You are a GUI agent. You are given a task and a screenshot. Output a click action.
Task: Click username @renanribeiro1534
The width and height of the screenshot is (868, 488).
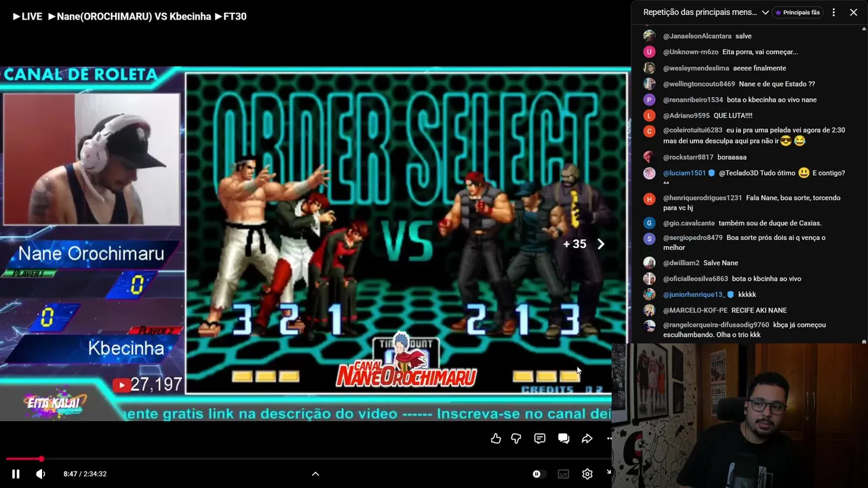(693, 100)
